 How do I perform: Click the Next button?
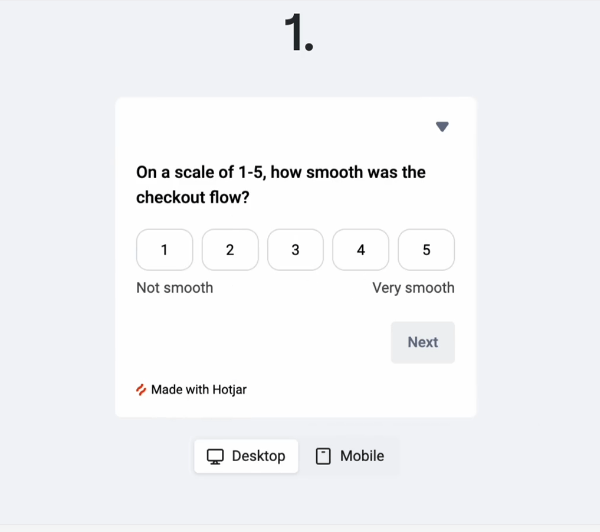click(423, 343)
